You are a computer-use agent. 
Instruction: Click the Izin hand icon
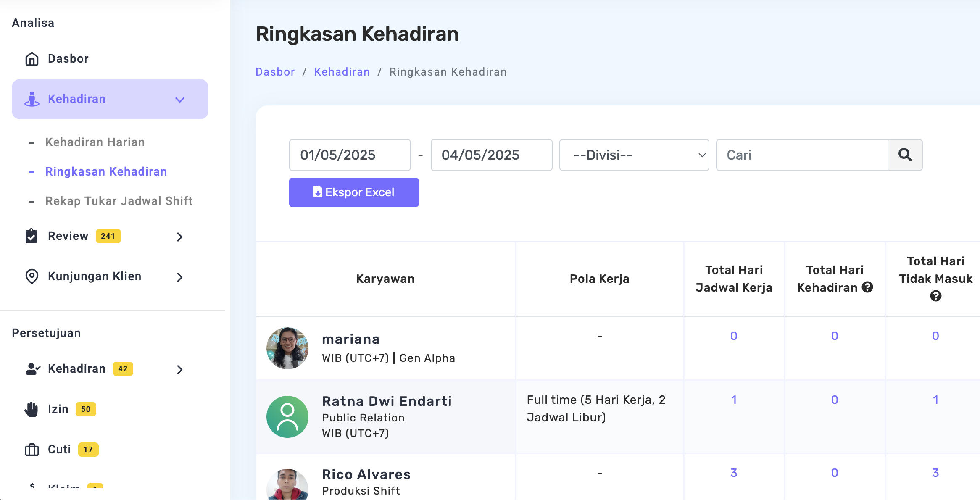point(32,409)
